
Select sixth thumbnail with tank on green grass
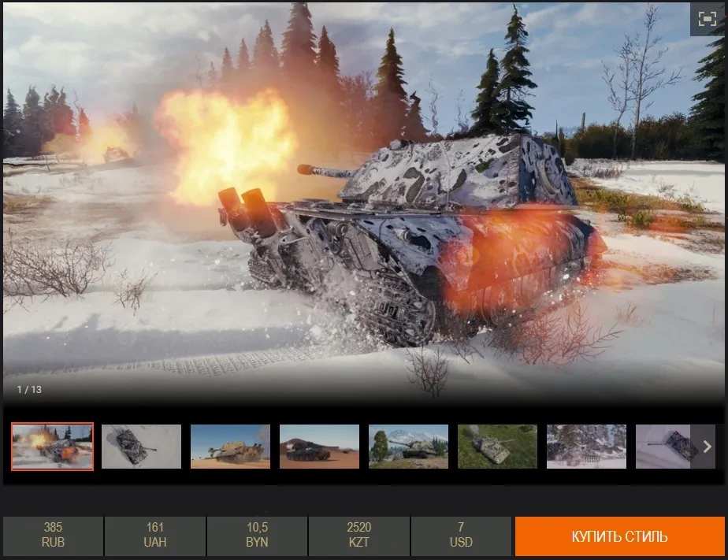pos(497,447)
